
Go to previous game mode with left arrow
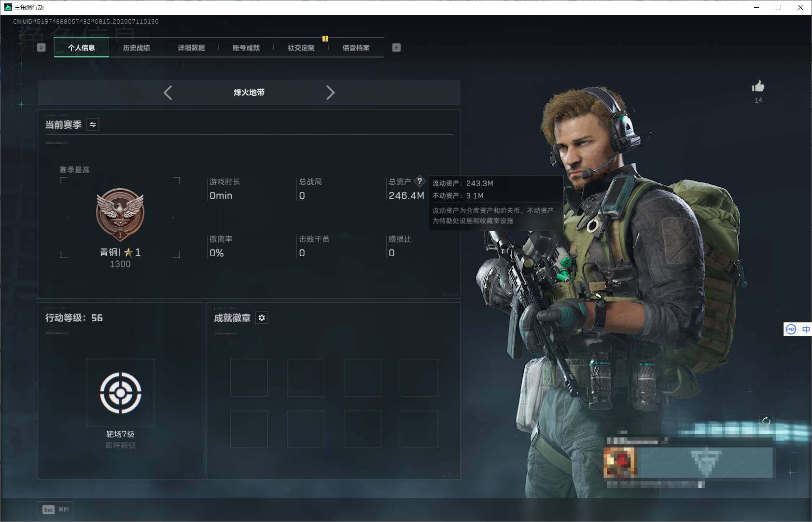[168, 93]
